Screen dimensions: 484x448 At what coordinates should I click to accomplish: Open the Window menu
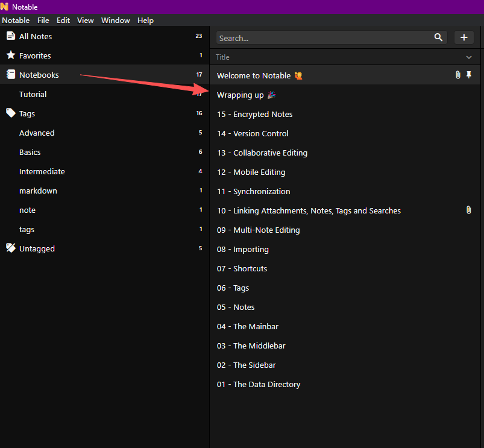(116, 21)
